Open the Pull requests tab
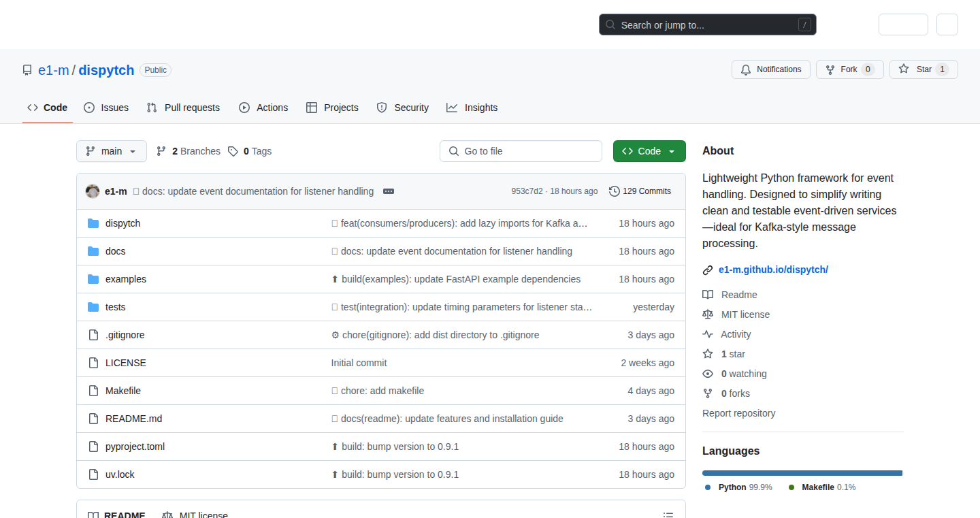Image resolution: width=980 pixels, height=518 pixels. pyautogui.click(x=184, y=108)
